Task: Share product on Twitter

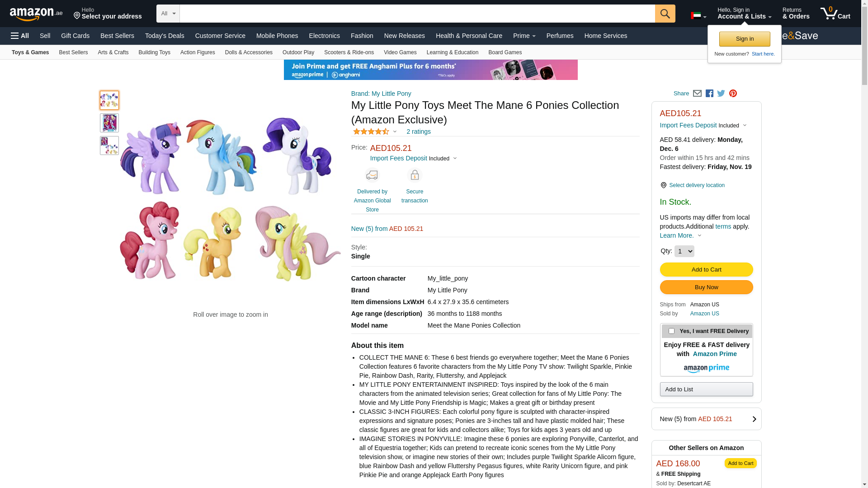Action: tap(721, 94)
